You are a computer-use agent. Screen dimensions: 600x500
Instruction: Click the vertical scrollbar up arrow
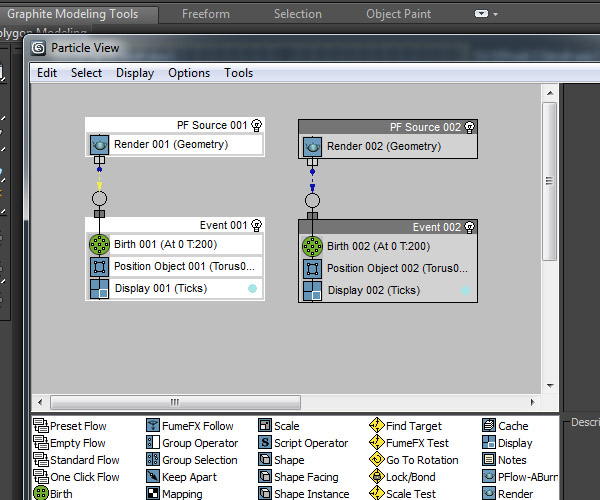[550, 93]
